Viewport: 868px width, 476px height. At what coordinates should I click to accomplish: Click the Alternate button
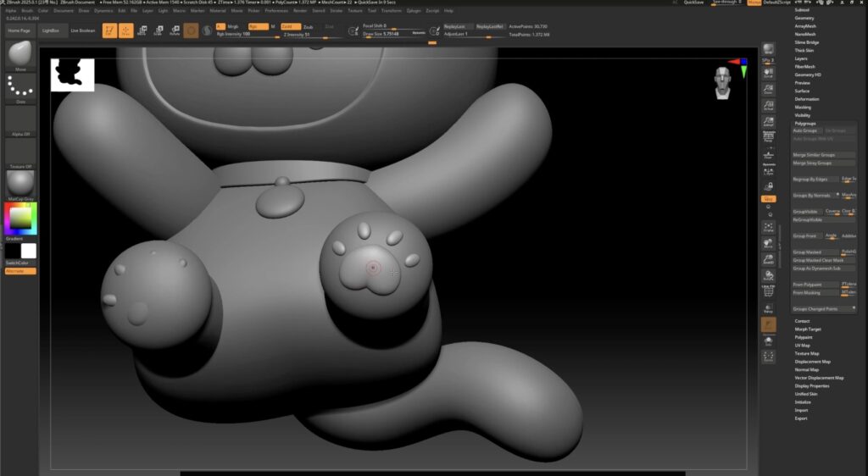[20, 271]
